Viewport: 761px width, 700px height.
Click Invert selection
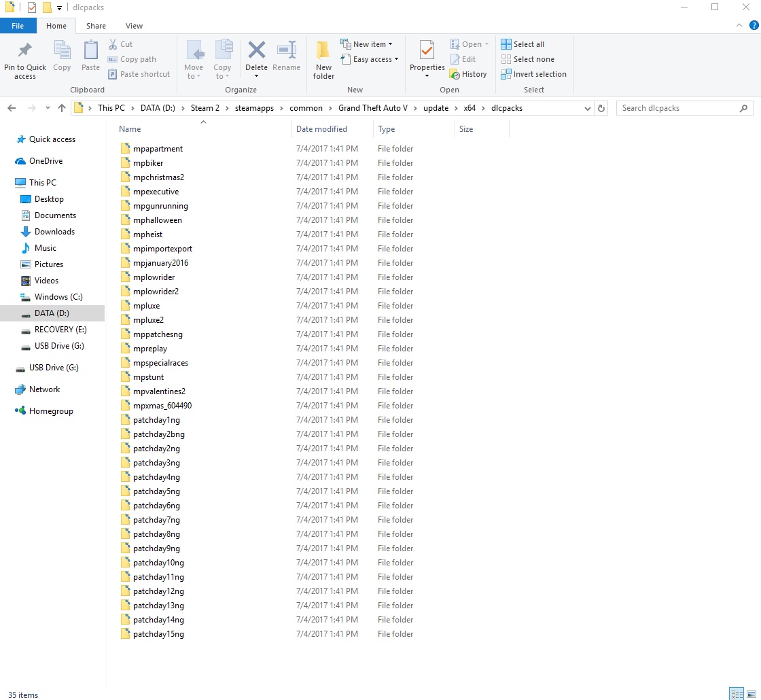pos(533,74)
